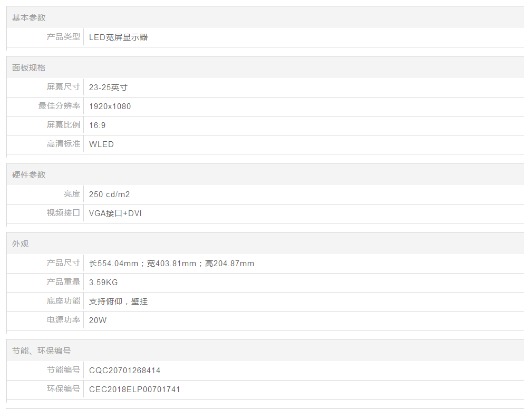Viewport: 532px width, 409px height.
Task: Select the product dimensions value starting 长554.04mm
Action: coord(171,264)
